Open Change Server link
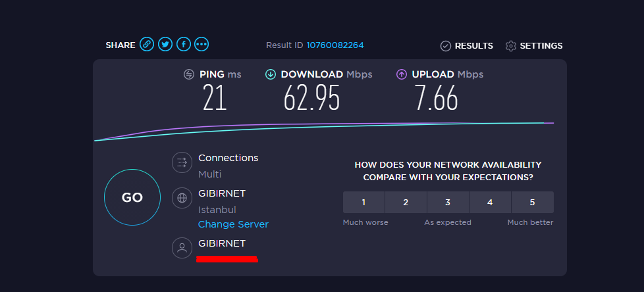The width and height of the screenshot is (644, 292). tap(233, 224)
